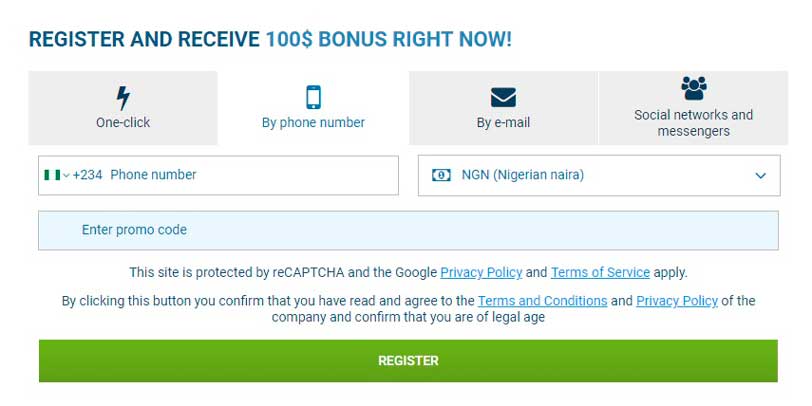The image size is (812, 406).
Task: Open reCAPTCHA Google Privacy Policy link
Action: coord(481,272)
